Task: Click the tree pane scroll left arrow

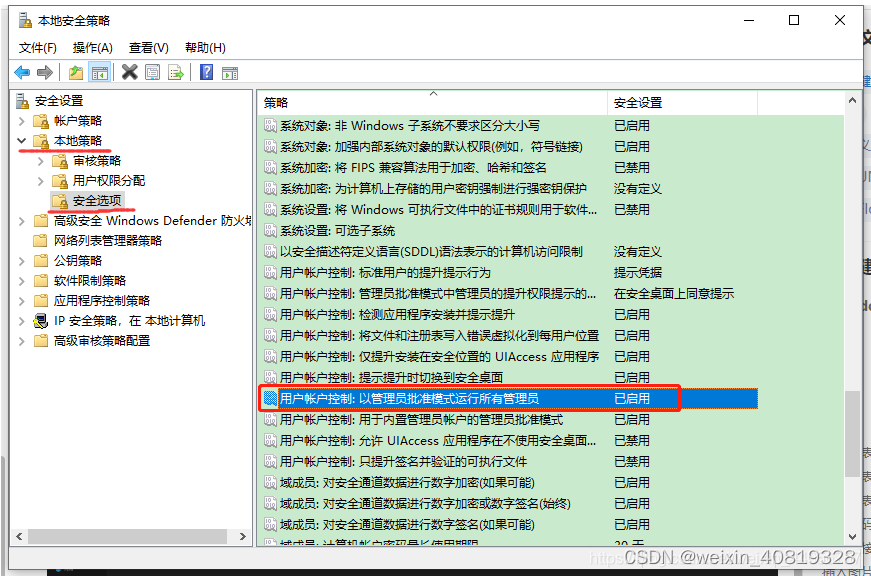Action: 19,537
